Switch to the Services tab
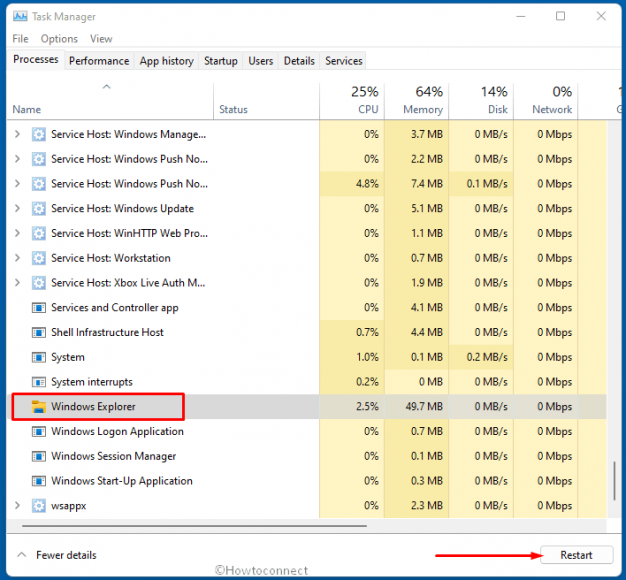The width and height of the screenshot is (626, 580). (x=344, y=61)
